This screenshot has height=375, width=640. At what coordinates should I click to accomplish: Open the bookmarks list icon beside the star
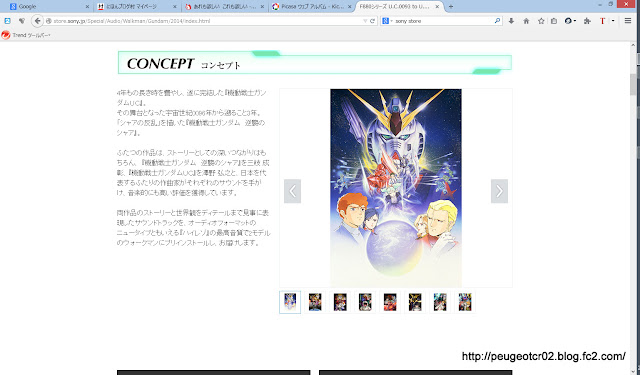coord(554,21)
